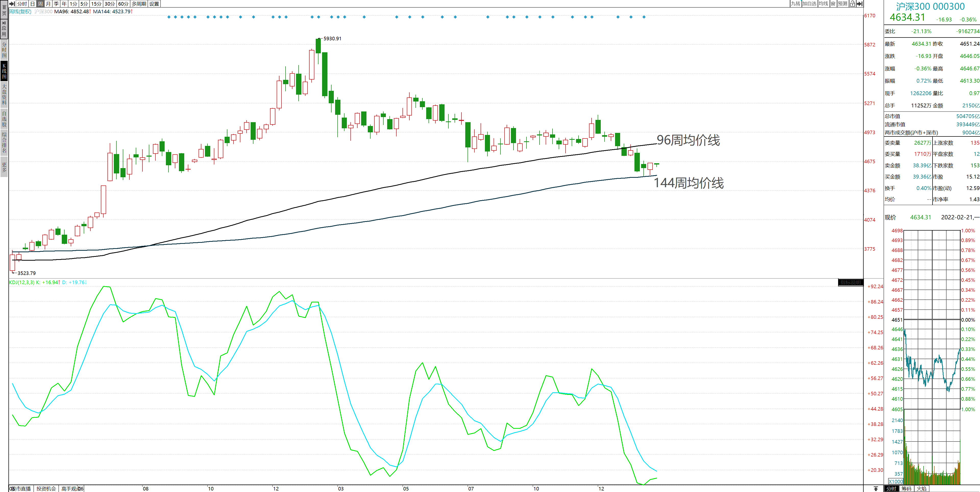Viewport: 980px width, 492px height.
Task: Open 自选股 in left sidebar
Action: [4, 119]
